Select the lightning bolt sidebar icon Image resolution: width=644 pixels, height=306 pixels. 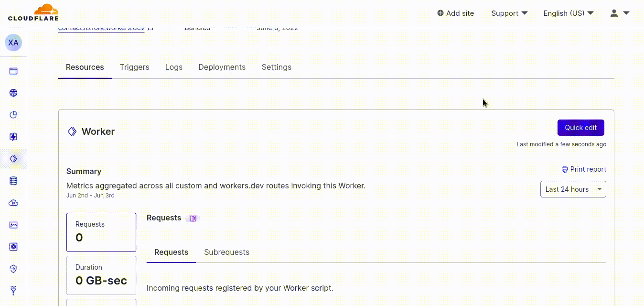13,136
